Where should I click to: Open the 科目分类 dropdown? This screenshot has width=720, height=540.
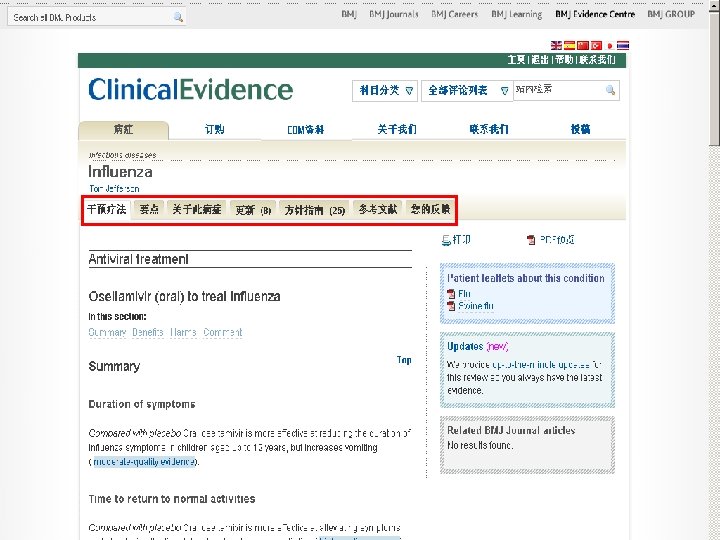(385, 90)
